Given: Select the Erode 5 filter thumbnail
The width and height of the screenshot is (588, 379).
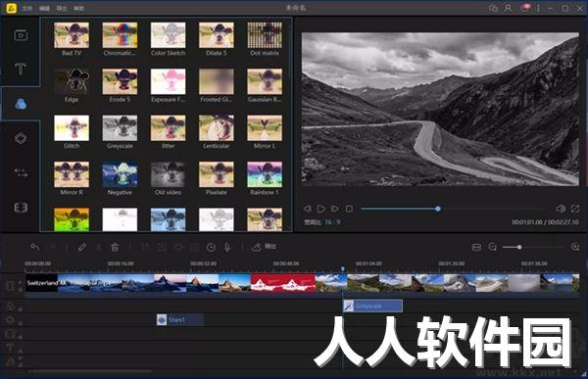Looking at the screenshot, I should 120,81.
